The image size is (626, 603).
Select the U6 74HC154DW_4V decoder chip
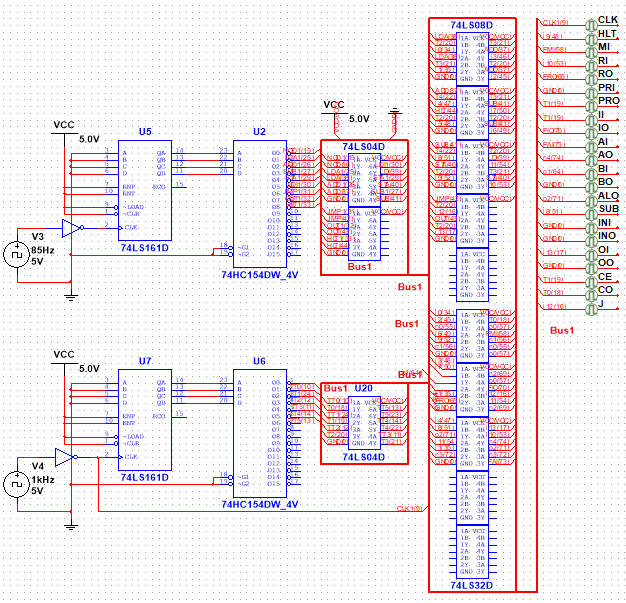pyautogui.click(x=260, y=433)
